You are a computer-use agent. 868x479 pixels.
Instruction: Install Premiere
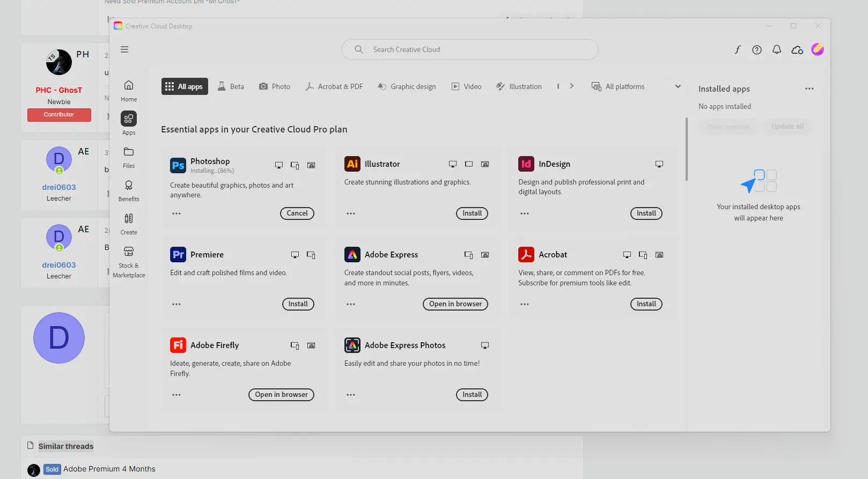298,304
